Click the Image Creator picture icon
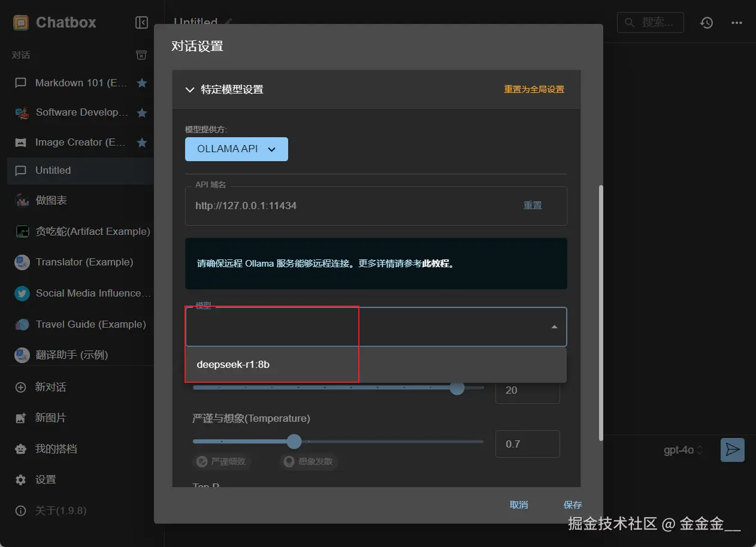This screenshot has width=756, height=547. (x=21, y=143)
